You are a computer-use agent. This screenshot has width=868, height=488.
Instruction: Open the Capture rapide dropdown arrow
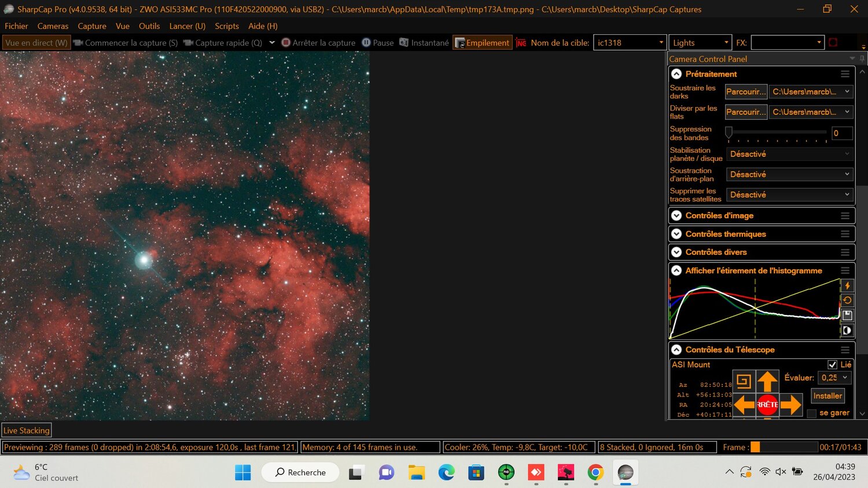[x=272, y=42]
